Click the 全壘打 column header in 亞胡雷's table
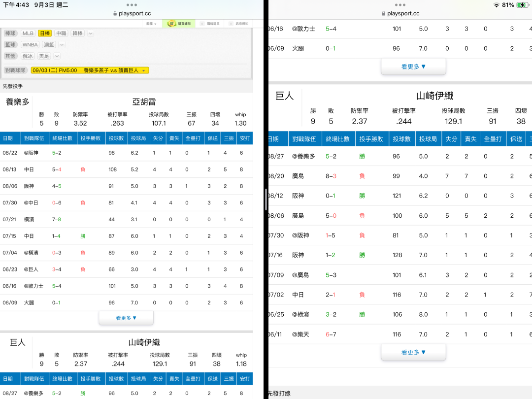 (193, 138)
